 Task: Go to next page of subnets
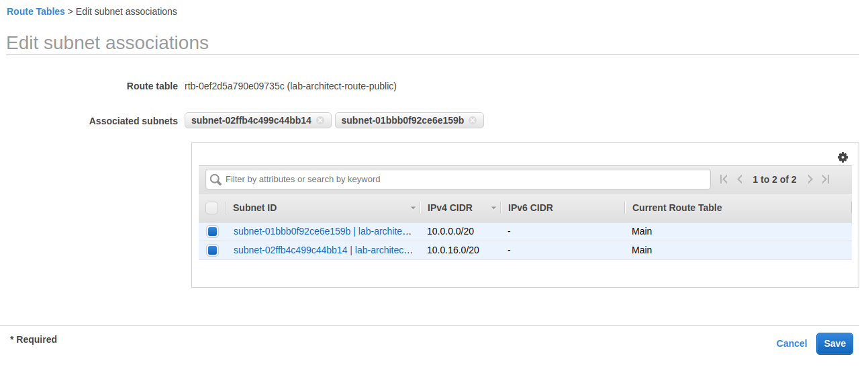[810, 179]
